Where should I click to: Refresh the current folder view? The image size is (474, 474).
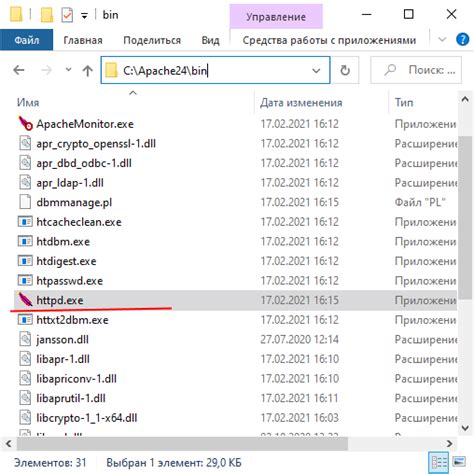click(x=345, y=70)
